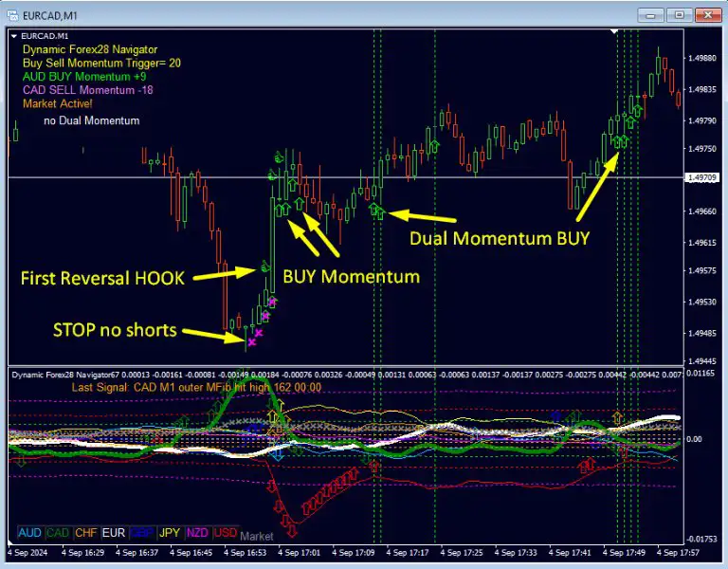The width and height of the screenshot is (728, 569).
Task: Toggle the AUD currency button
Action: [x=30, y=534]
